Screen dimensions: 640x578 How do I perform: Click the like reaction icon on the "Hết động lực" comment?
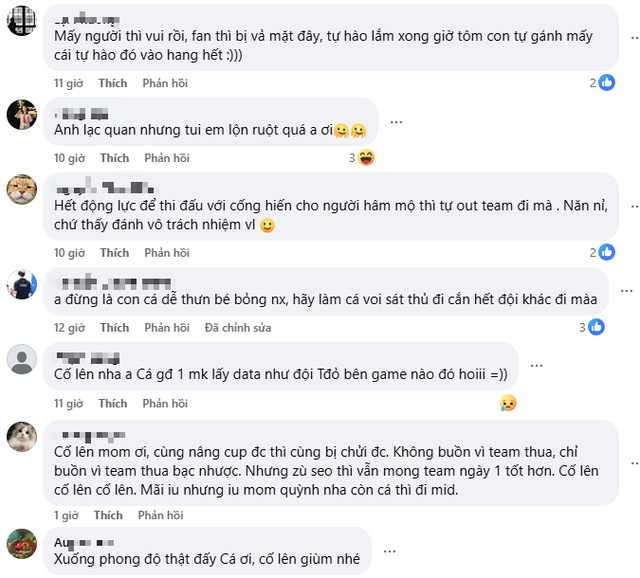point(606,252)
